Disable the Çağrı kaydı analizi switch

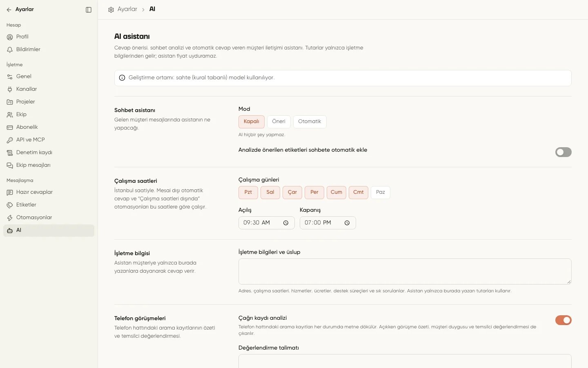[x=563, y=320]
